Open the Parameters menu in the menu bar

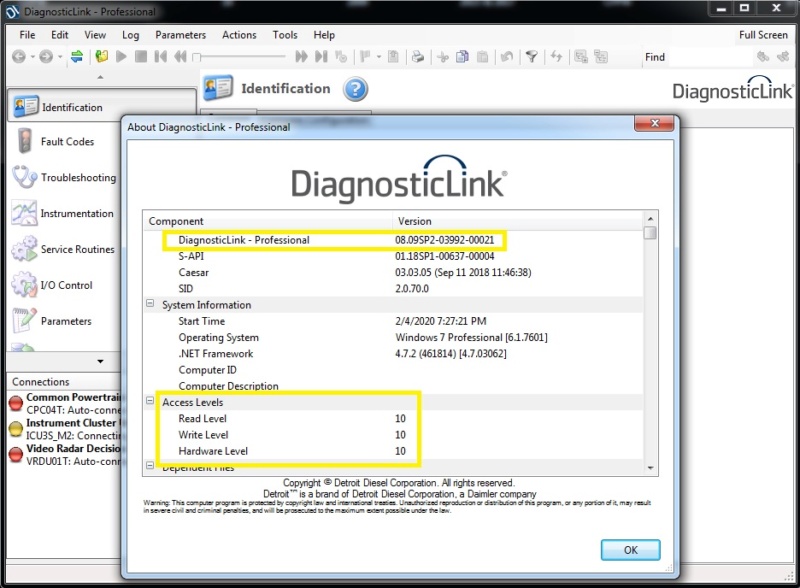181,35
